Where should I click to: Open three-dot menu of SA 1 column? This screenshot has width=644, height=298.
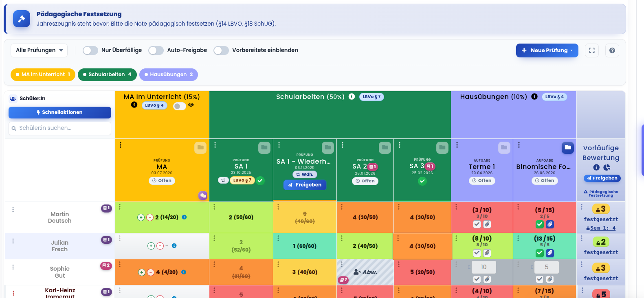click(x=215, y=145)
